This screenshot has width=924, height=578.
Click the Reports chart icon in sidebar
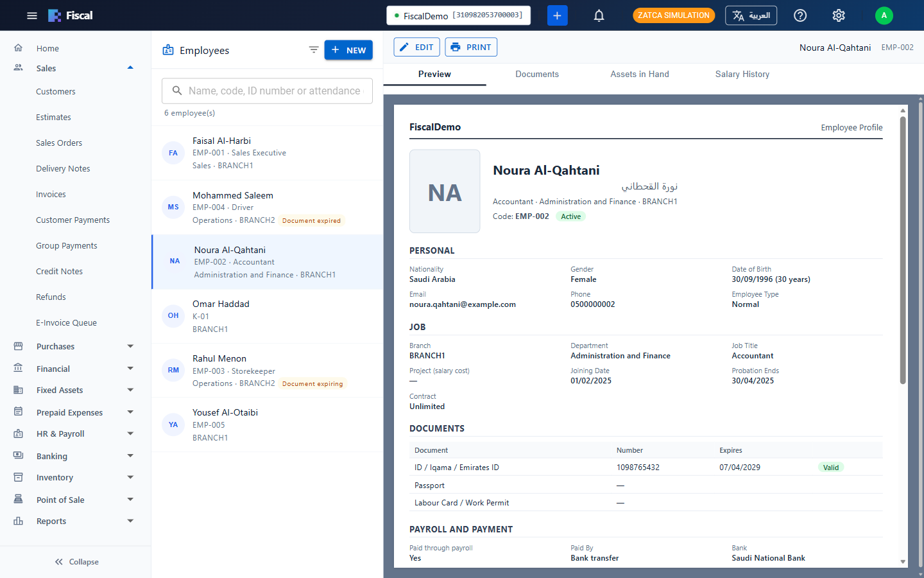click(19, 521)
